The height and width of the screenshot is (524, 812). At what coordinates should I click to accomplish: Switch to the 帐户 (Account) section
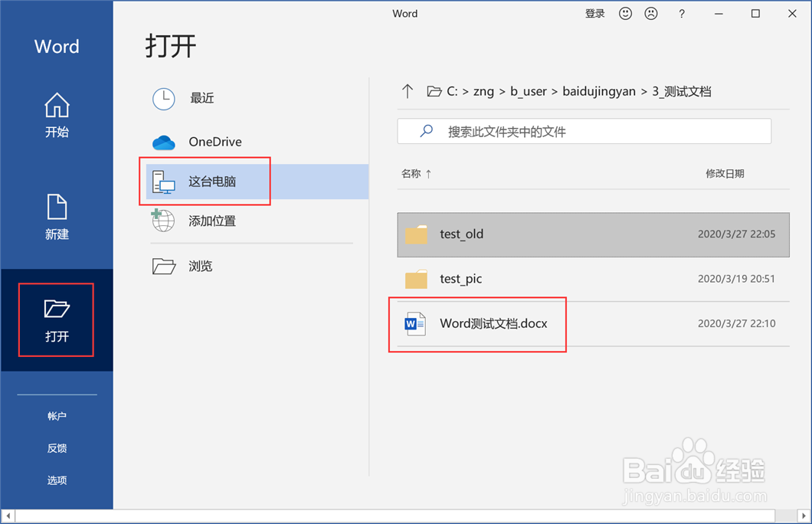click(57, 416)
